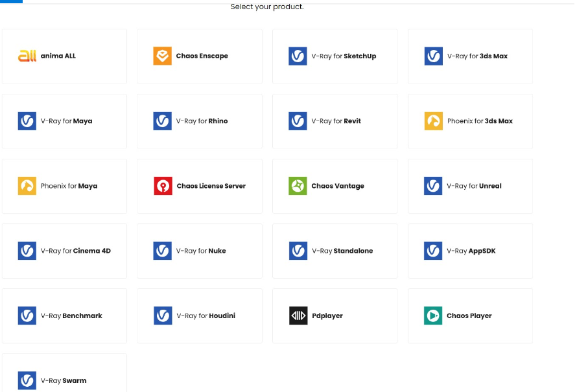Open V-Ray for Houdini text
The height and width of the screenshot is (392, 588).
(x=206, y=316)
